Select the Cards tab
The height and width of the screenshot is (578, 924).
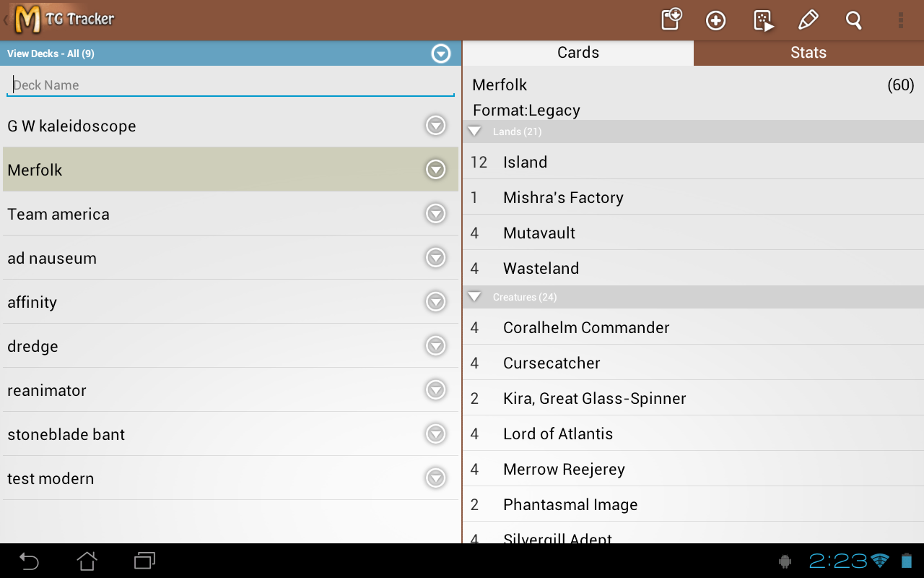[577, 53]
